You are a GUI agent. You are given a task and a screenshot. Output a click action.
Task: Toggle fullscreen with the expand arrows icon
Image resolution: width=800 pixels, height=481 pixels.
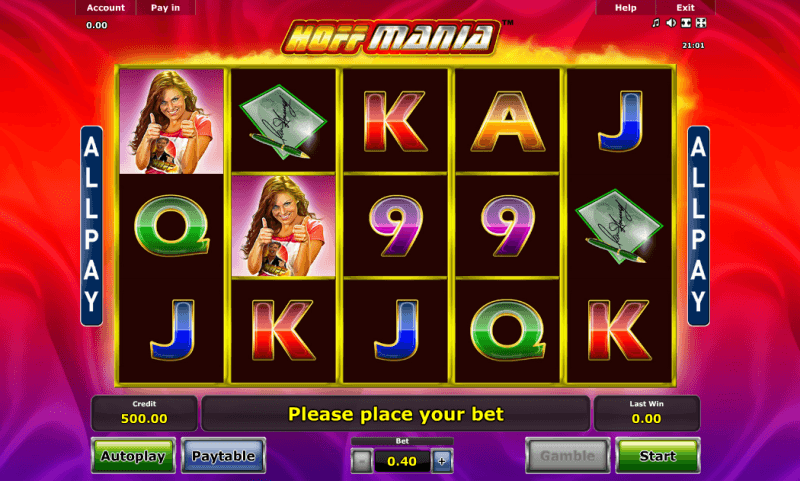point(701,23)
